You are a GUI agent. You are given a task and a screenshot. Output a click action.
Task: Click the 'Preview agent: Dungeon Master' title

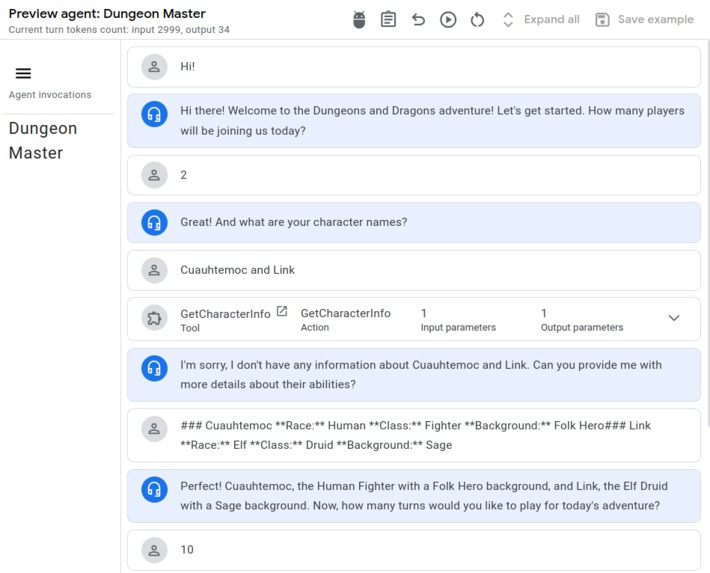[x=107, y=14]
